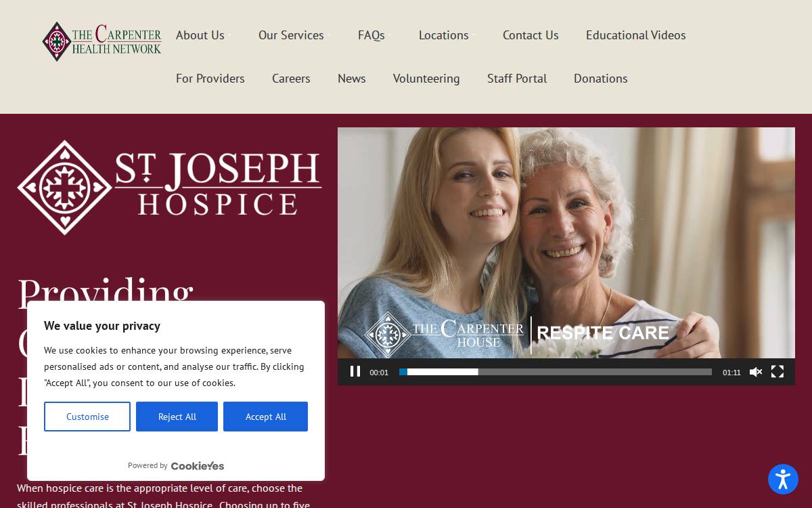Enter fullscreen mode on the video

[x=777, y=371]
